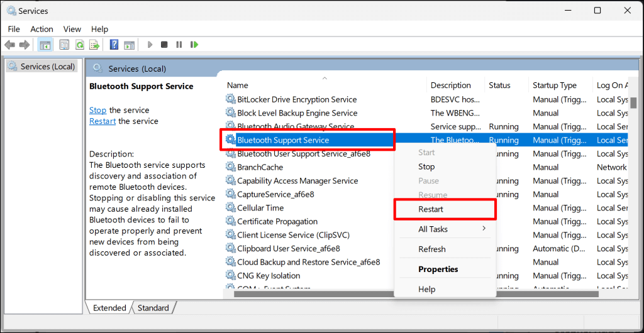Click the gear icon of Client License Service (ClipSVC)
Image resolution: width=644 pixels, height=333 pixels.
click(230, 235)
